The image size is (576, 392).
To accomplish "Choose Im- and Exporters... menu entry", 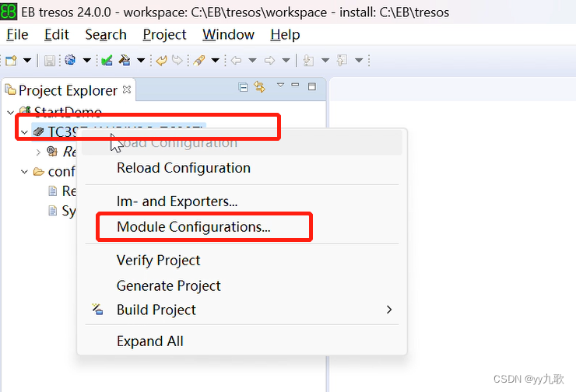I will [x=242, y=201].
